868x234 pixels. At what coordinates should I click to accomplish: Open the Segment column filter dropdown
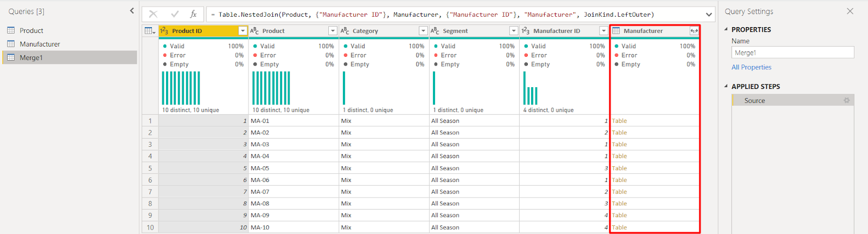point(513,31)
